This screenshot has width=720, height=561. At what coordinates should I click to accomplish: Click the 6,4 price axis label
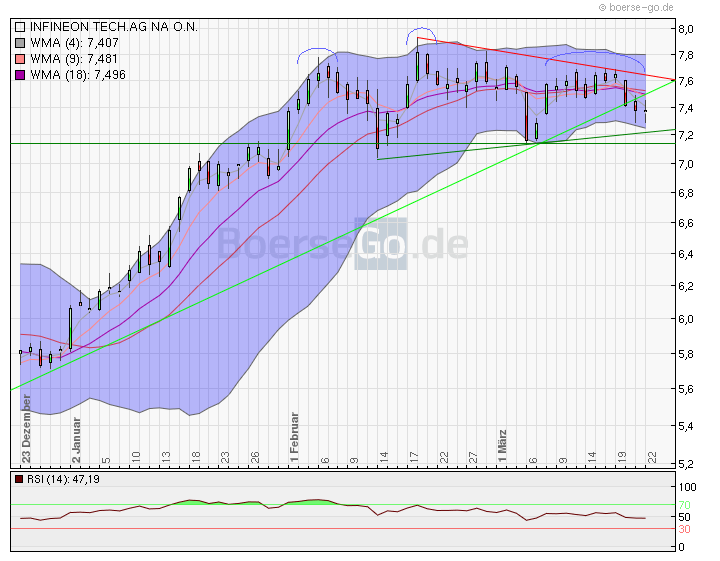coord(686,254)
